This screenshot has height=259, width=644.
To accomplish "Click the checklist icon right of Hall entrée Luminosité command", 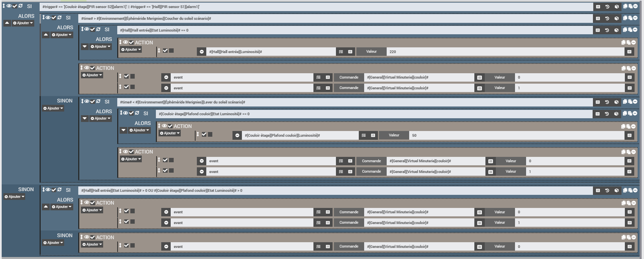I will (341, 52).
